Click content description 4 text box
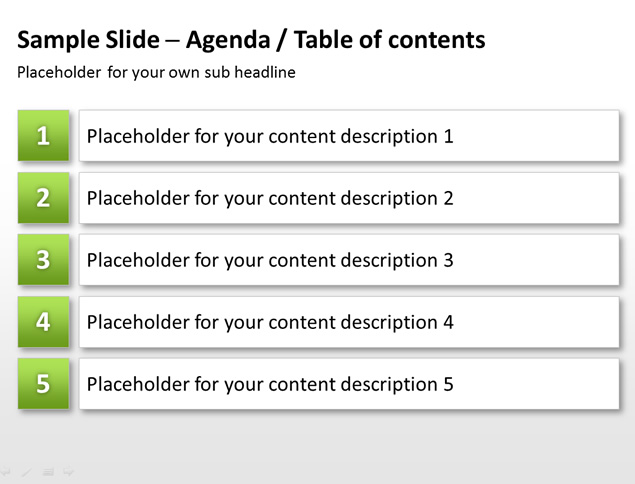 click(349, 322)
